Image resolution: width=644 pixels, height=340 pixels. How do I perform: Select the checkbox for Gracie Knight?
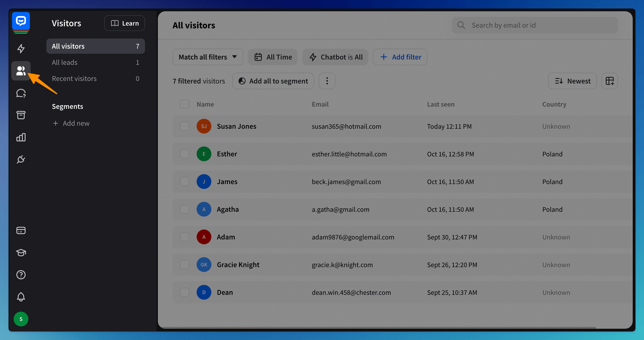(x=185, y=265)
